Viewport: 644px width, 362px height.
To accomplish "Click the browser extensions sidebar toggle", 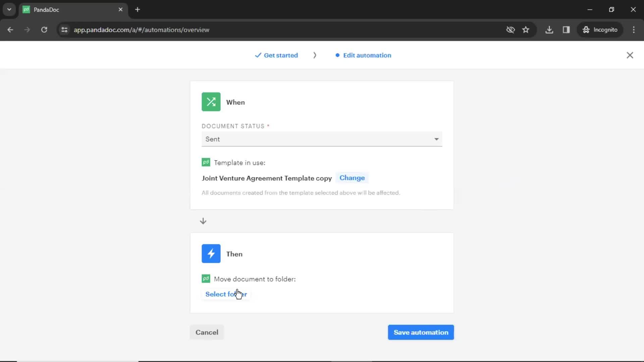I will pyautogui.click(x=566, y=29).
